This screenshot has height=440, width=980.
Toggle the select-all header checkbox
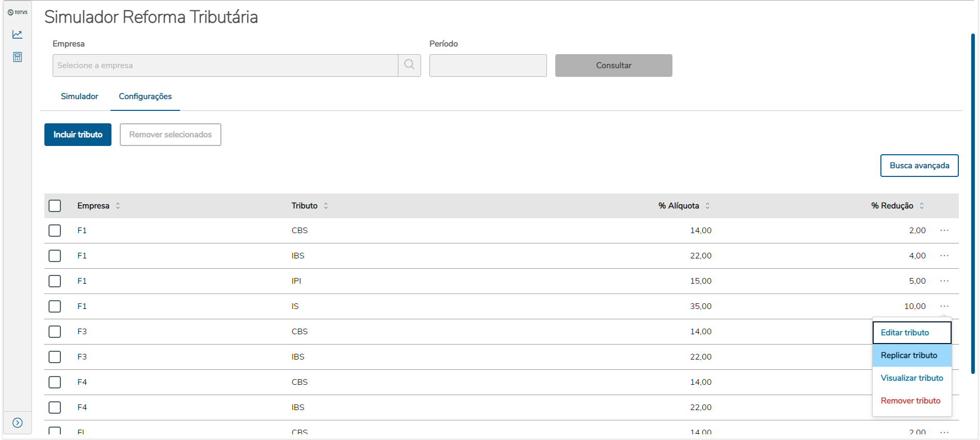coord(55,206)
